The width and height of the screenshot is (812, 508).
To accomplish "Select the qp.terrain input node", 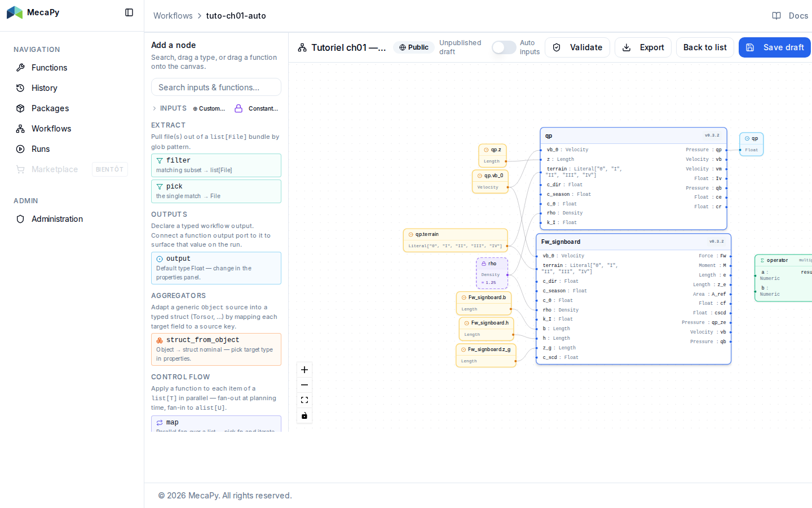I will tap(456, 240).
